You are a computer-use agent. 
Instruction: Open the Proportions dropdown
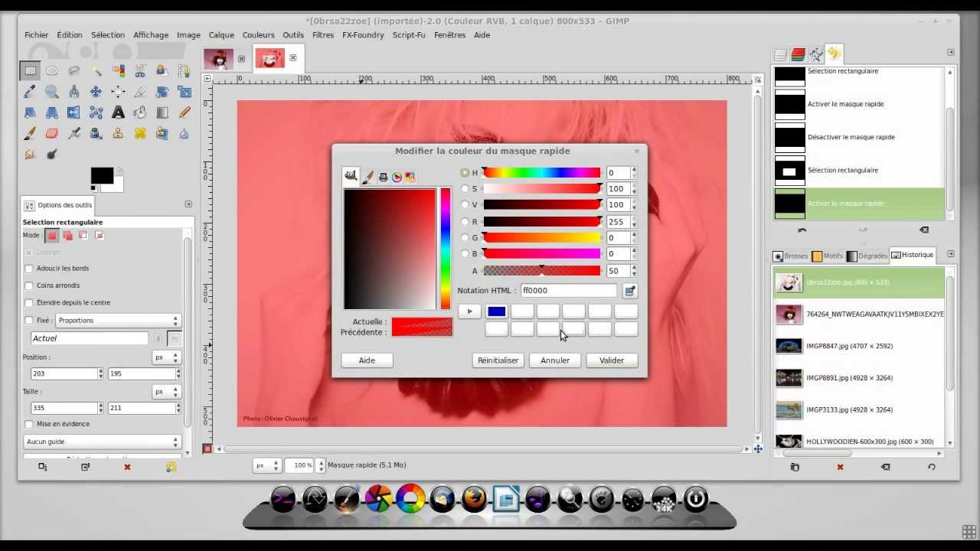click(118, 321)
